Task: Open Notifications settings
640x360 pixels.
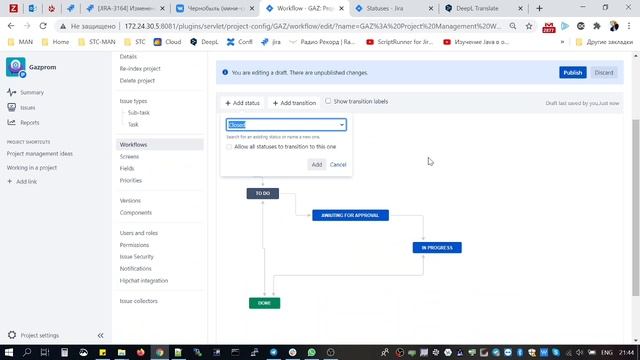Action: pos(136,269)
